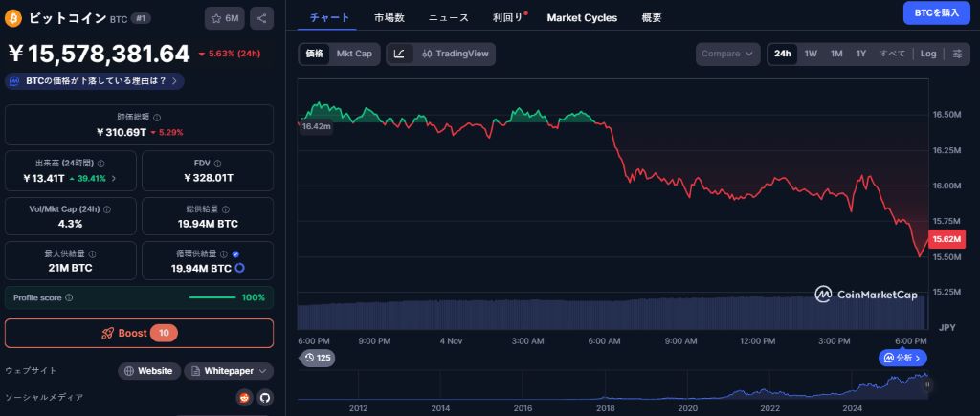The image size is (980, 416).
Task: Click the info icon next to FDV
Action: (x=220, y=164)
